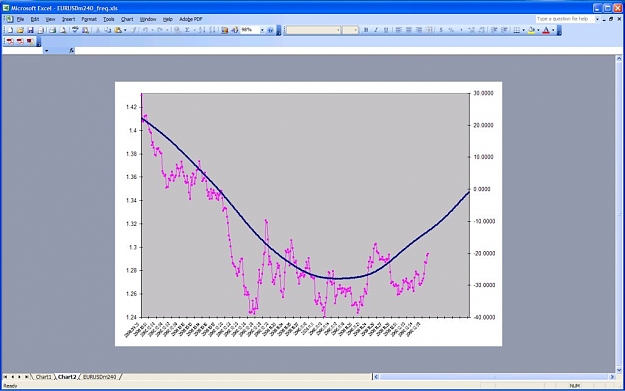625x391 pixels.
Task: Expand the Font Color dropdown arrow
Action: [x=553, y=30]
